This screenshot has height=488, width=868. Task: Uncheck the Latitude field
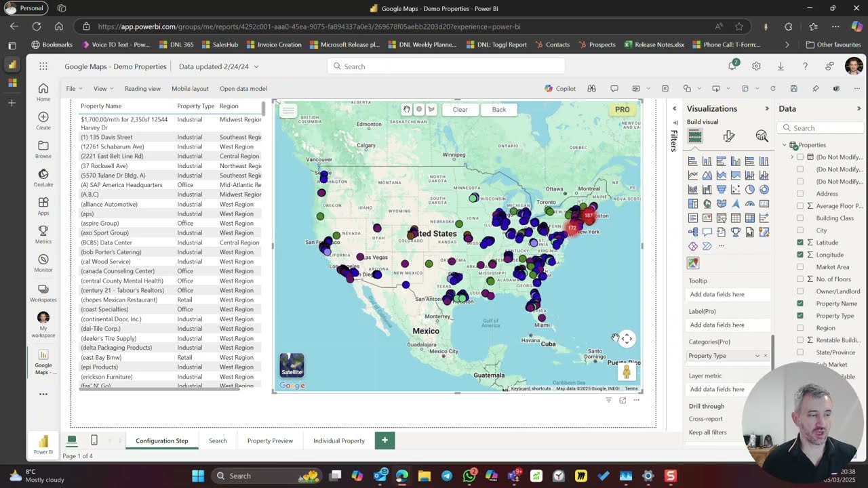[x=800, y=243]
